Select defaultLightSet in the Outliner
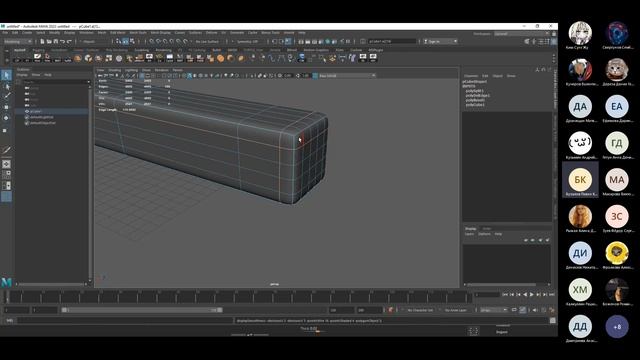The image size is (640, 360). pyautogui.click(x=42, y=117)
